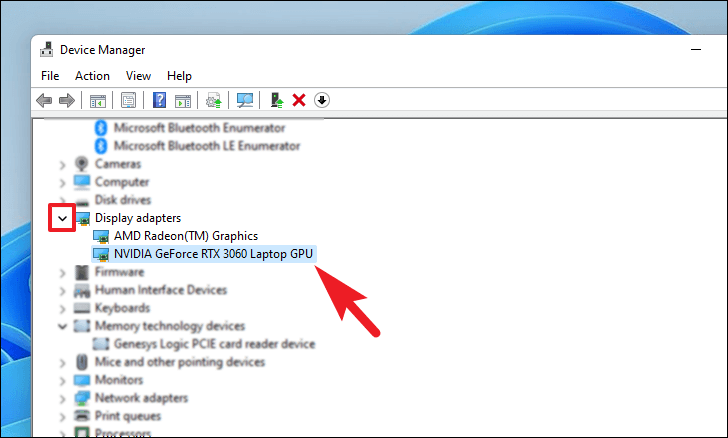Expand the Keyboards category
728x438 pixels.
click(63, 308)
